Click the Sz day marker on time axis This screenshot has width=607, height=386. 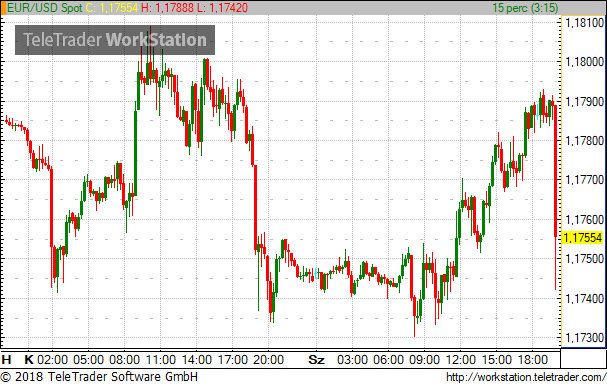316,360
